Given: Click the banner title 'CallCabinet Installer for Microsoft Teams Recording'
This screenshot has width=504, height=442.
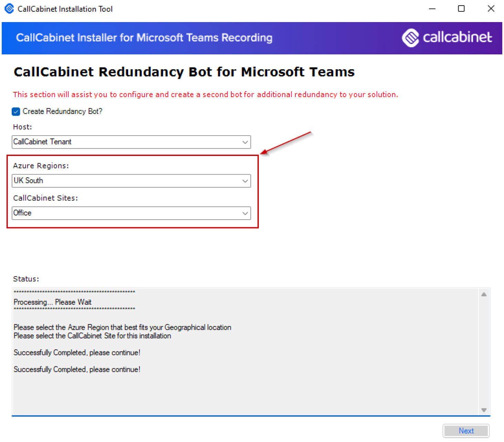Looking at the screenshot, I should coord(144,38).
